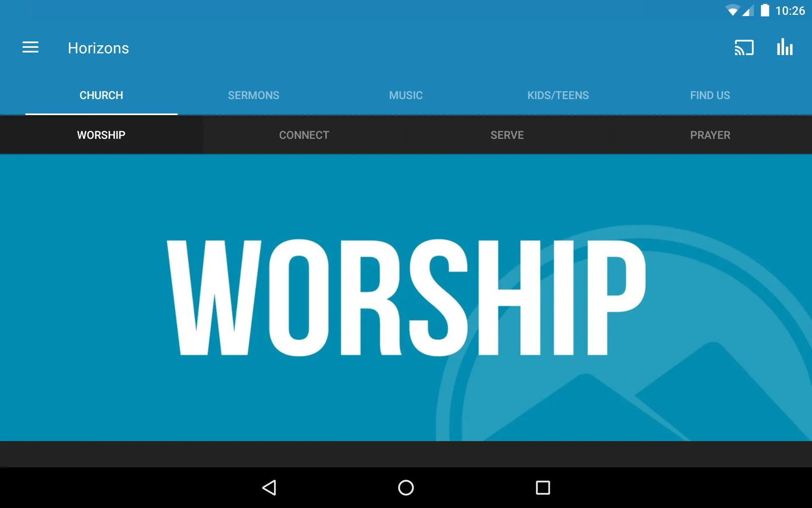Click the Android home button
The image size is (812, 508).
(406, 488)
